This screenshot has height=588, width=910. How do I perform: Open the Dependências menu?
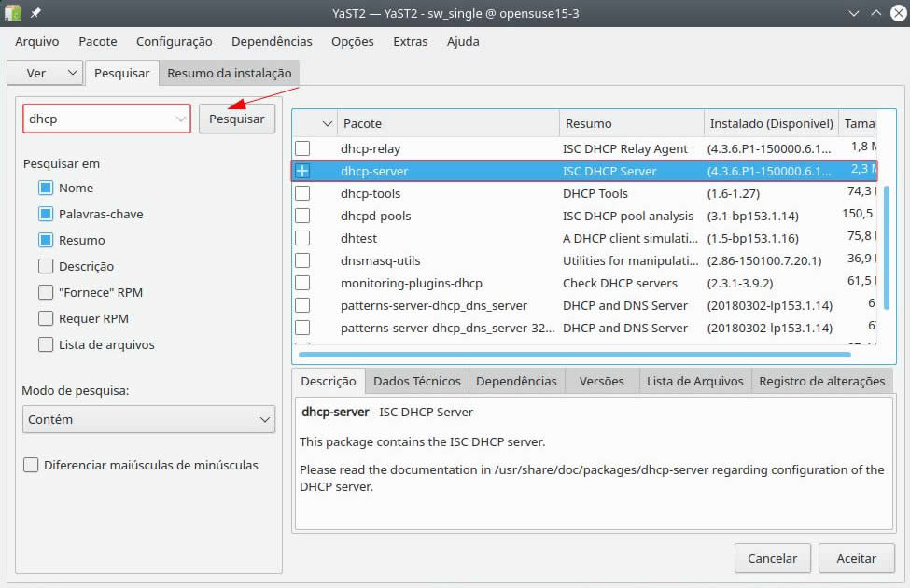coord(272,41)
